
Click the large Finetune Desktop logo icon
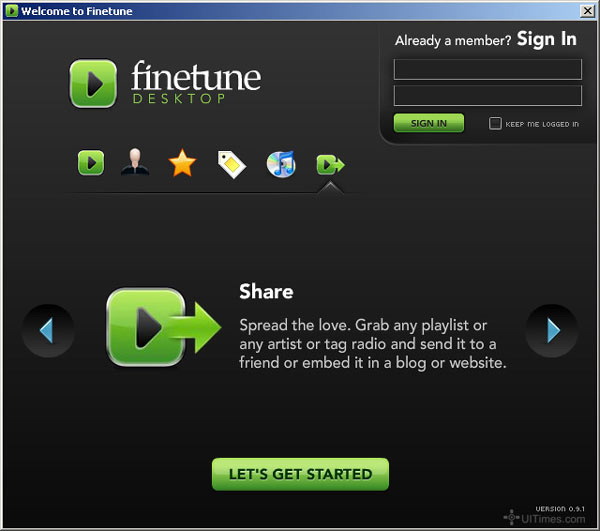pos(93,83)
